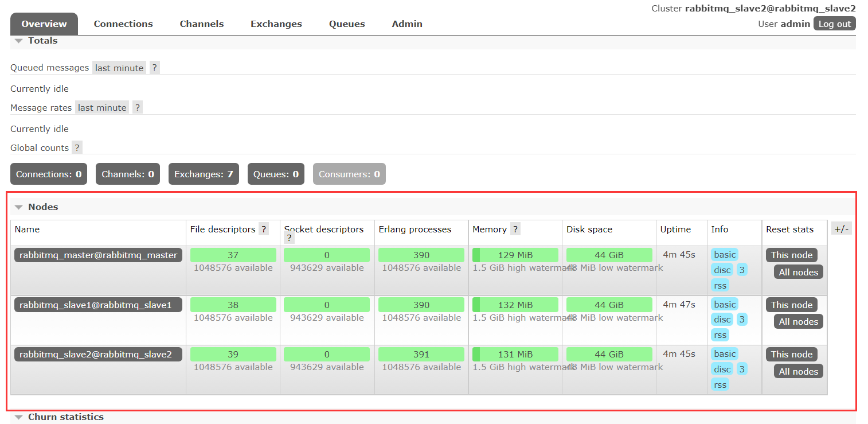
Task: Click file descriptors value 39 for rabbitmq_slave2
Action: (233, 355)
